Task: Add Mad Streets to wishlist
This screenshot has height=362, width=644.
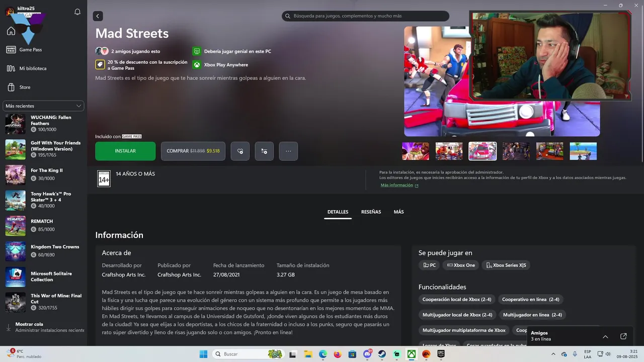Action: [240, 151]
